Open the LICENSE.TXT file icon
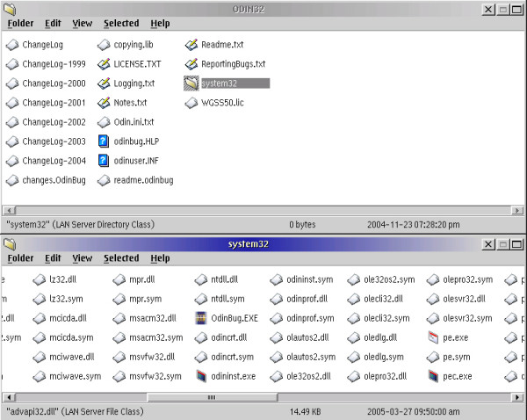The image size is (527, 420). tap(104, 64)
